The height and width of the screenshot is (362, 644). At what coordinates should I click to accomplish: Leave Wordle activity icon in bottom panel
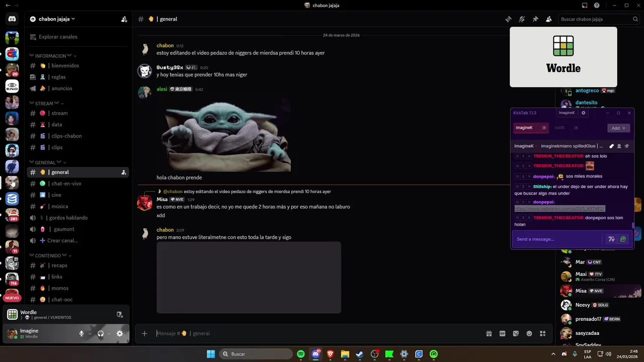click(x=119, y=315)
